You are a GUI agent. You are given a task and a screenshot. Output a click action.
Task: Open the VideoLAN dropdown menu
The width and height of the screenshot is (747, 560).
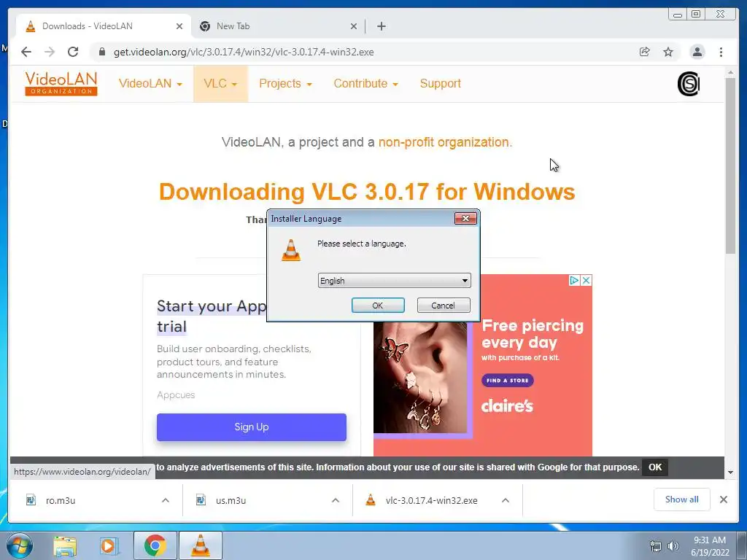point(150,83)
